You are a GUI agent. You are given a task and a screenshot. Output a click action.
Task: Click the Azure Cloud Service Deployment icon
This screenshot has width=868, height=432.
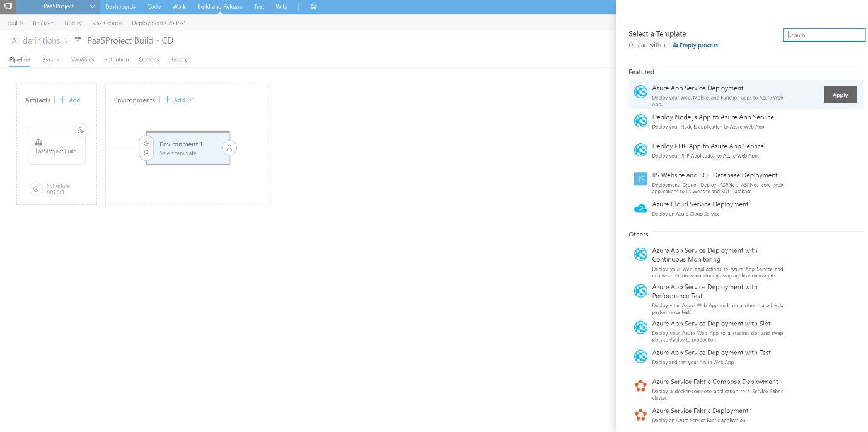pos(640,208)
